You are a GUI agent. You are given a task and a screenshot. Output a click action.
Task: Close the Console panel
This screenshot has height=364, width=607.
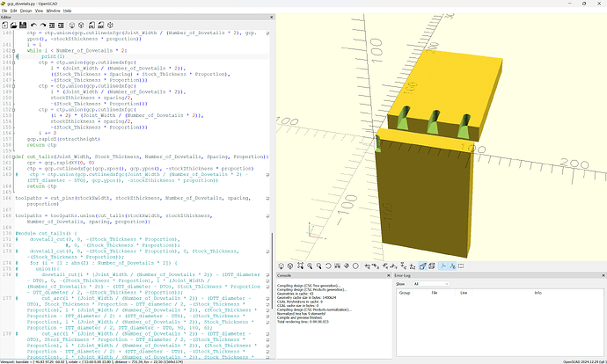(x=389, y=275)
